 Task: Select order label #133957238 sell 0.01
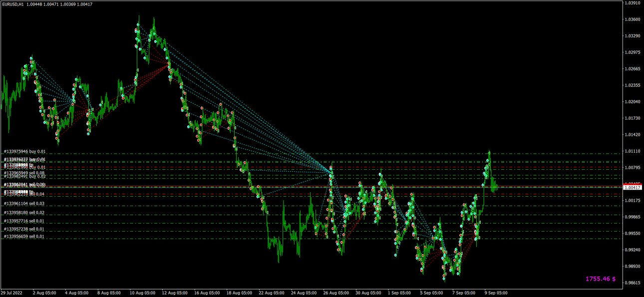[x=25, y=229]
